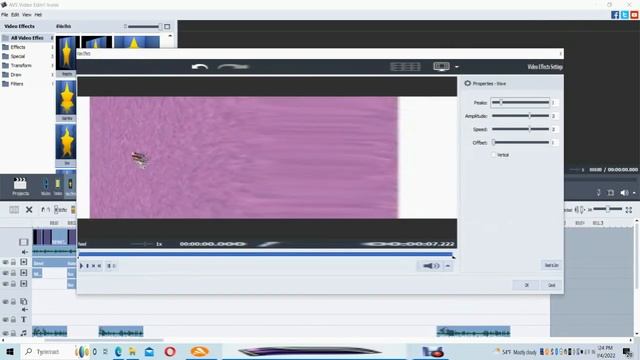Image resolution: width=640 pixels, height=360 pixels.
Task: Select rightmost audio clip on music track
Action: [x=473, y=332]
